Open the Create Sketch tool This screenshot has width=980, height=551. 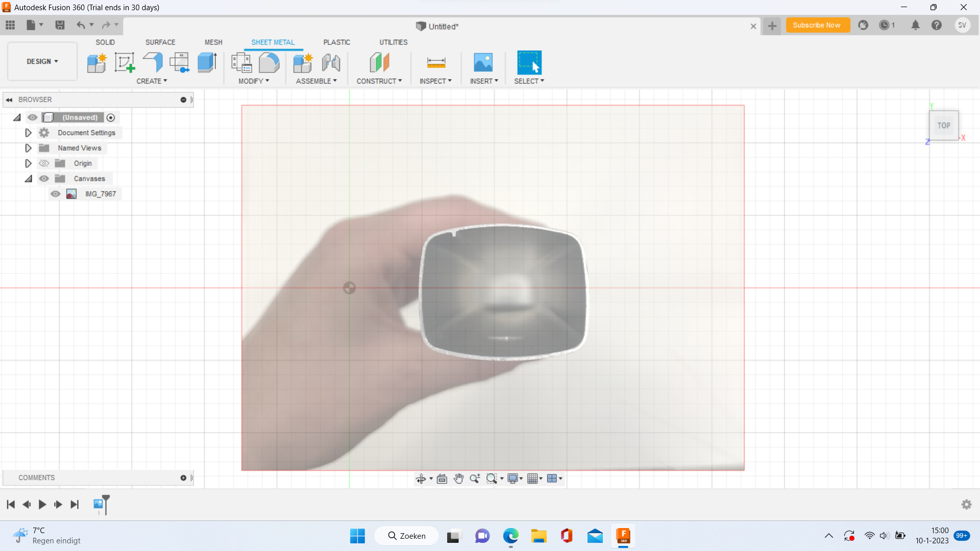coord(125,62)
